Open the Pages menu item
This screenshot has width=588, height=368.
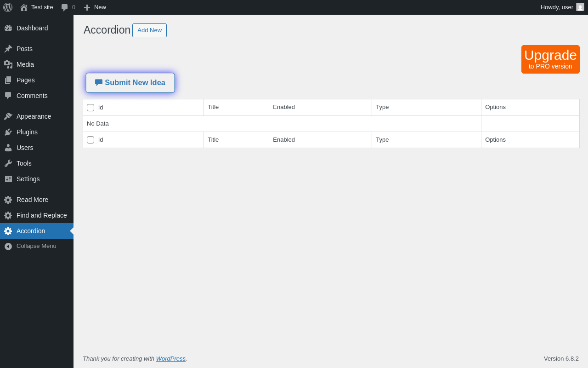[x=37, y=80]
